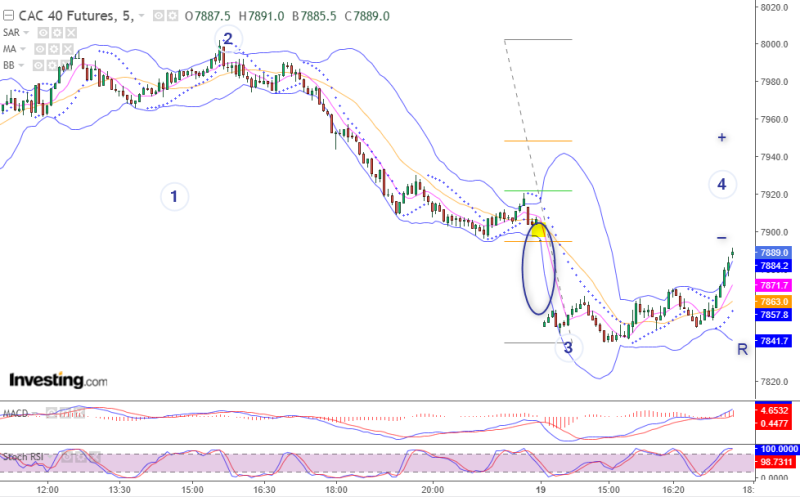Click the 7940.0 price axis label
800x497 pixels.
[774, 157]
